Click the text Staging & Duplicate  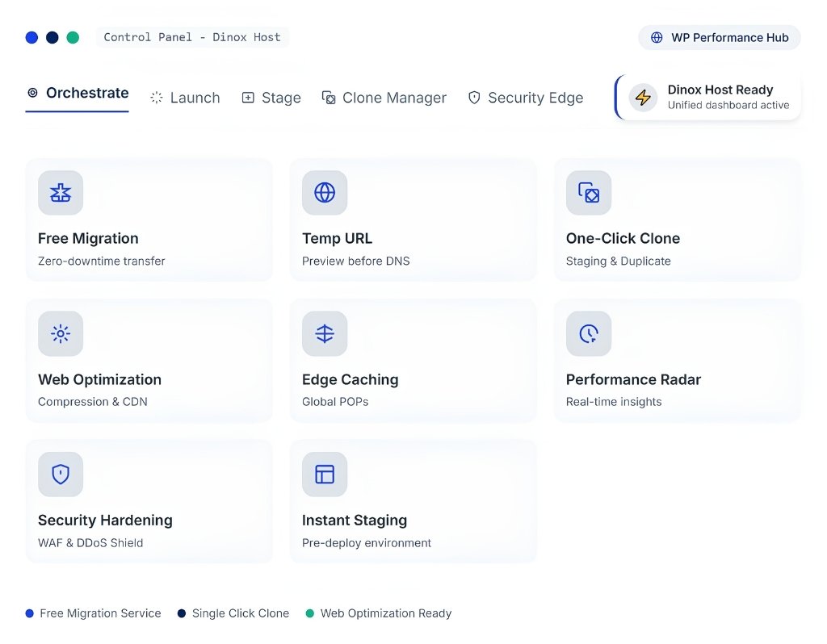[x=618, y=261]
